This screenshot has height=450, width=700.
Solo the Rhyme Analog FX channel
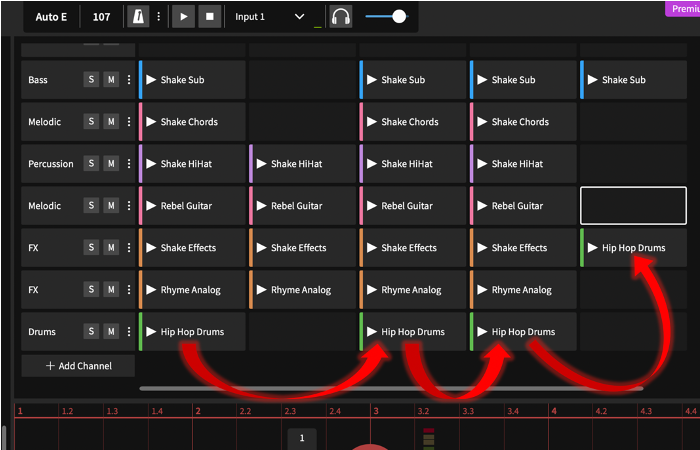(91, 290)
